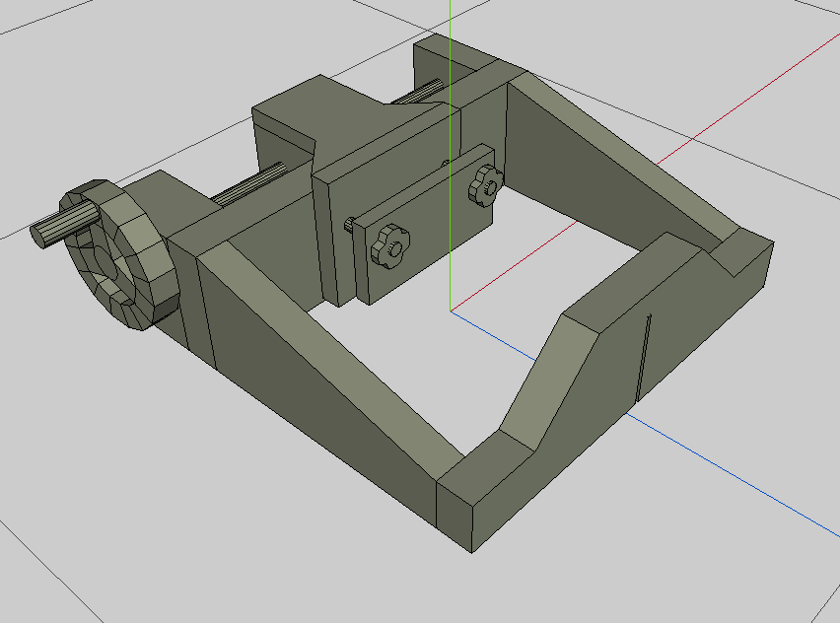Select the lower lobed knob on clamp plate
The width and height of the screenshot is (840, 623).
pos(390,246)
